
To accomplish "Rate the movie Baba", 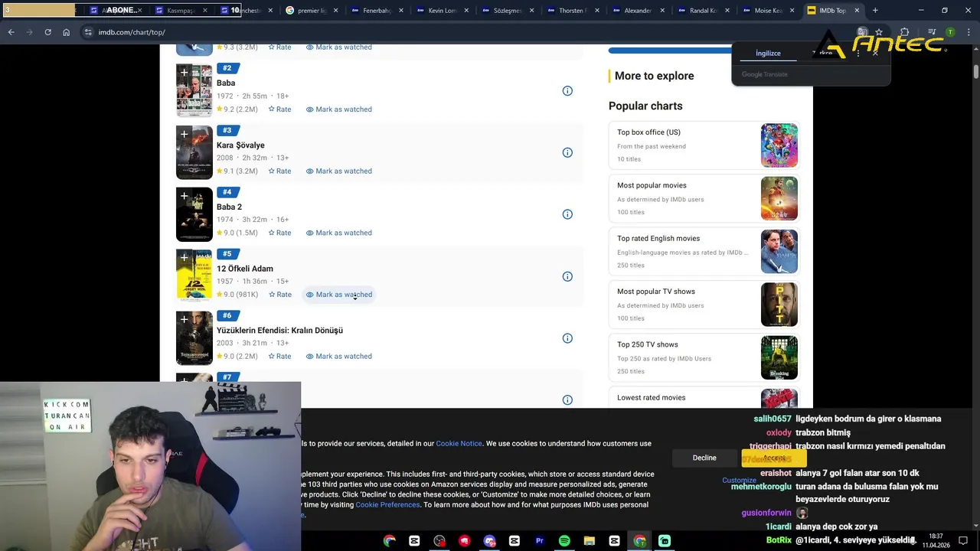I will (279, 109).
